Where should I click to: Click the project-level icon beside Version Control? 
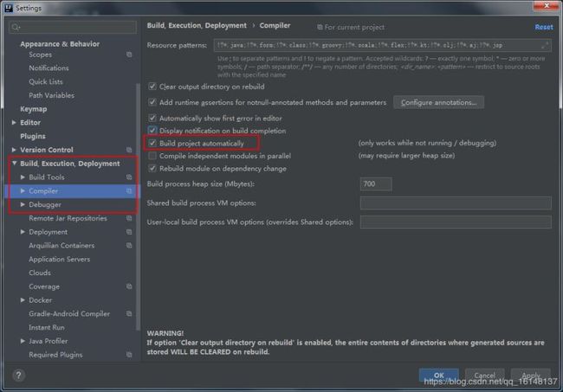(129, 150)
